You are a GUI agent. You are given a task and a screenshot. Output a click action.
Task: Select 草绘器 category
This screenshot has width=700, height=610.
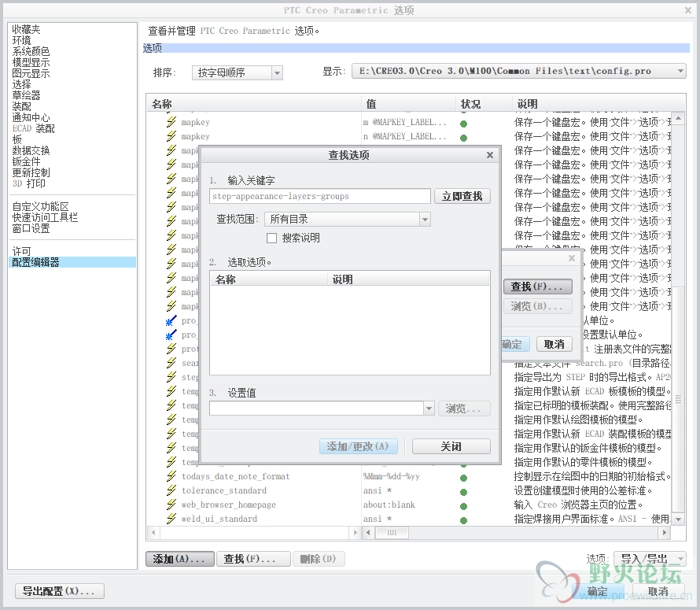26,95
